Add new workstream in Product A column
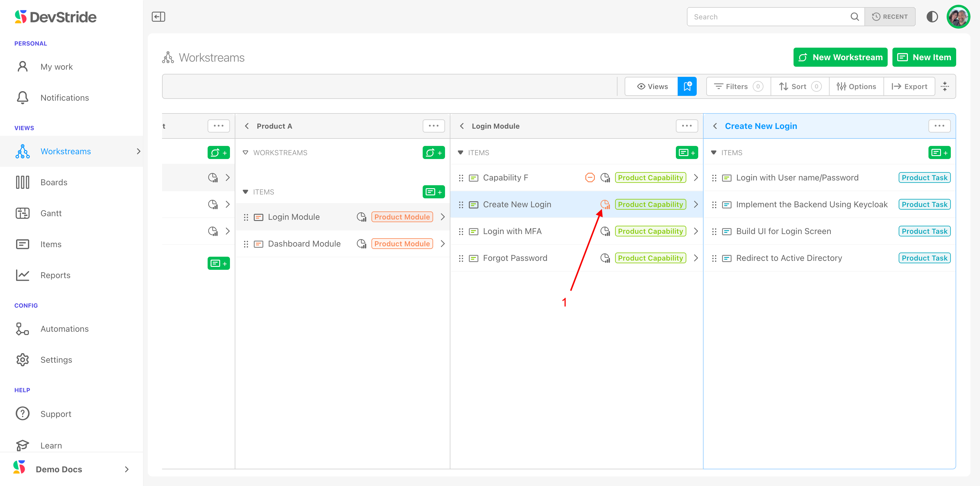 click(x=433, y=152)
